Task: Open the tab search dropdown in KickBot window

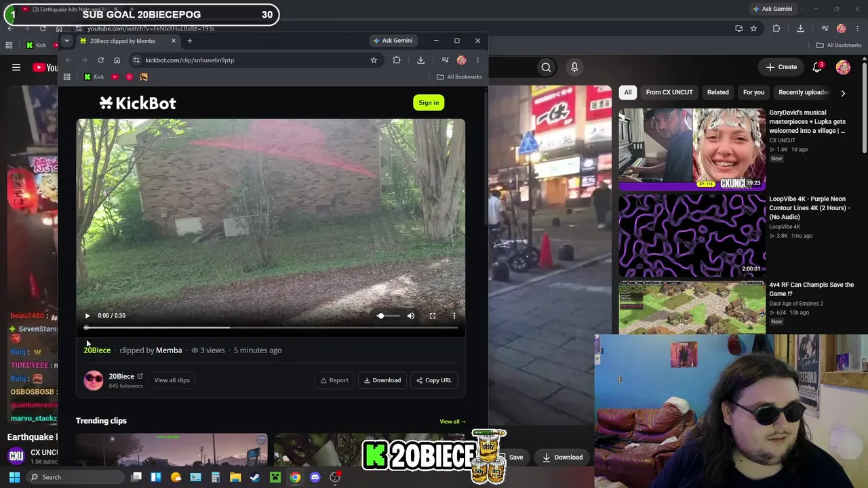Action: [66, 41]
